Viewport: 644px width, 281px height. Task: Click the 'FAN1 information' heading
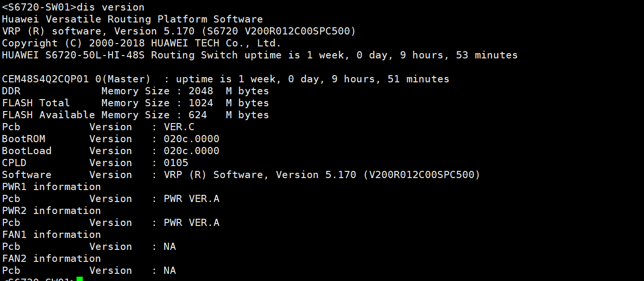(51, 235)
